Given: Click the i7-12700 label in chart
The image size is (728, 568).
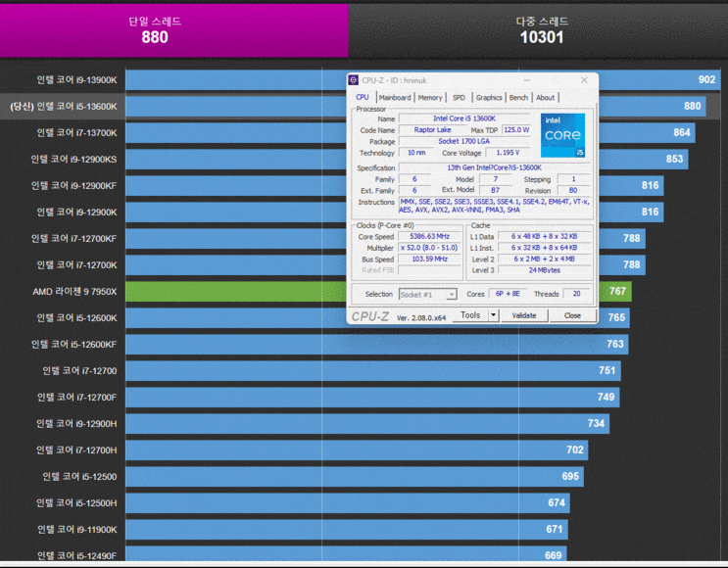Looking at the screenshot, I should coord(79,371).
